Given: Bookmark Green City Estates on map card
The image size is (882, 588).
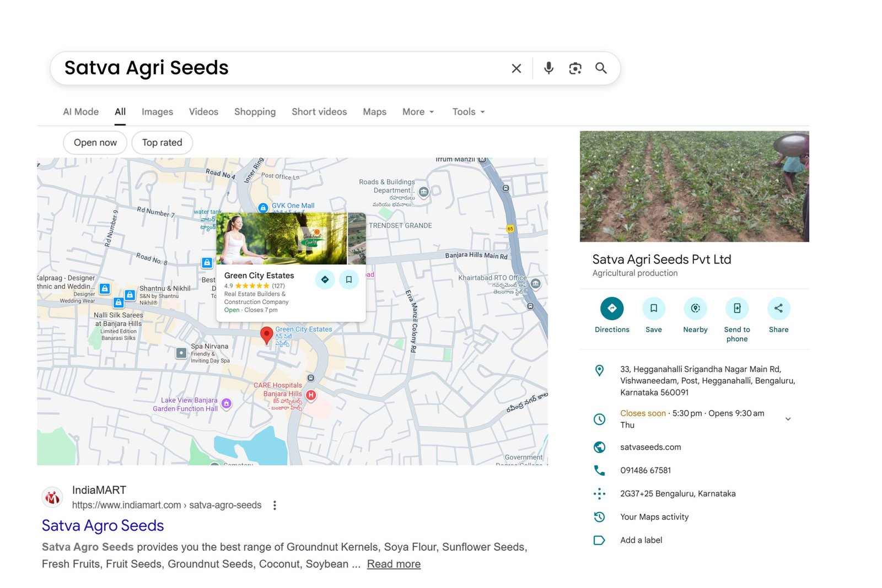Looking at the screenshot, I should [x=349, y=280].
